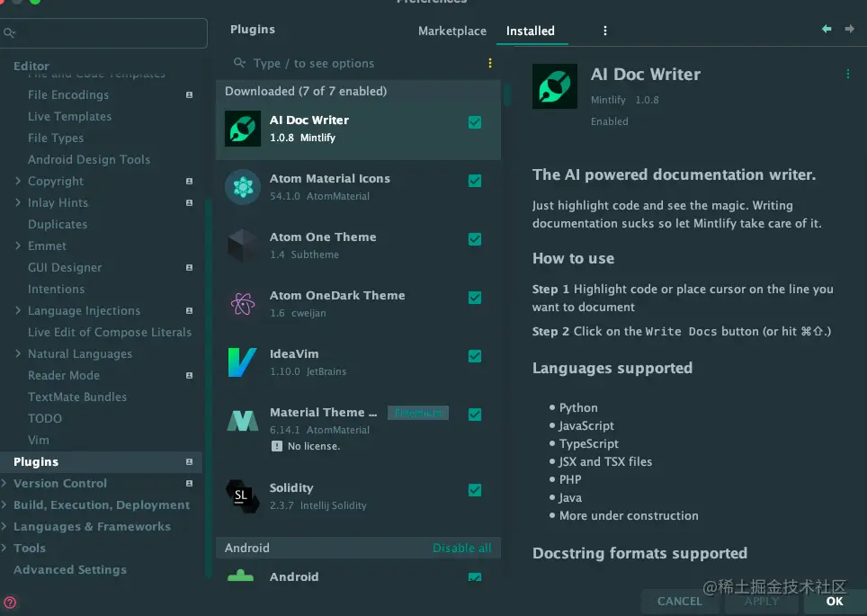Click project-level icon beside Inlay Hints
The height and width of the screenshot is (616, 867).
click(x=189, y=203)
